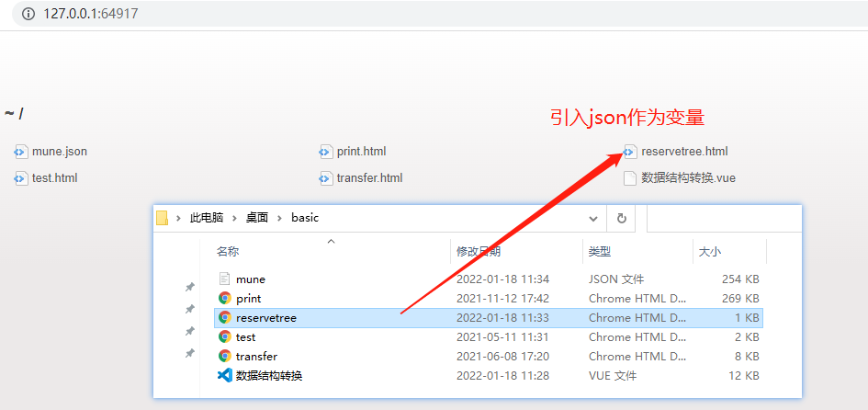
Task: Click the 269 KB size cell
Action: (x=740, y=299)
